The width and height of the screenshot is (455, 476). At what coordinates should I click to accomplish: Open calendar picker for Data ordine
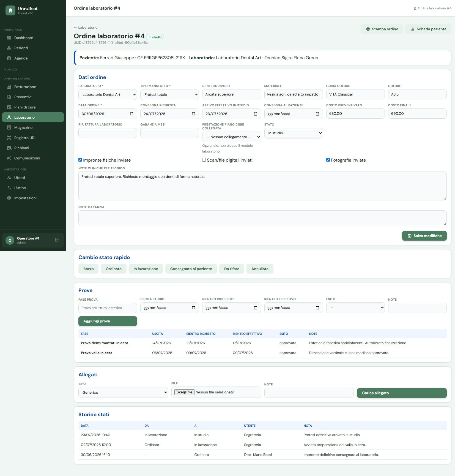click(131, 114)
